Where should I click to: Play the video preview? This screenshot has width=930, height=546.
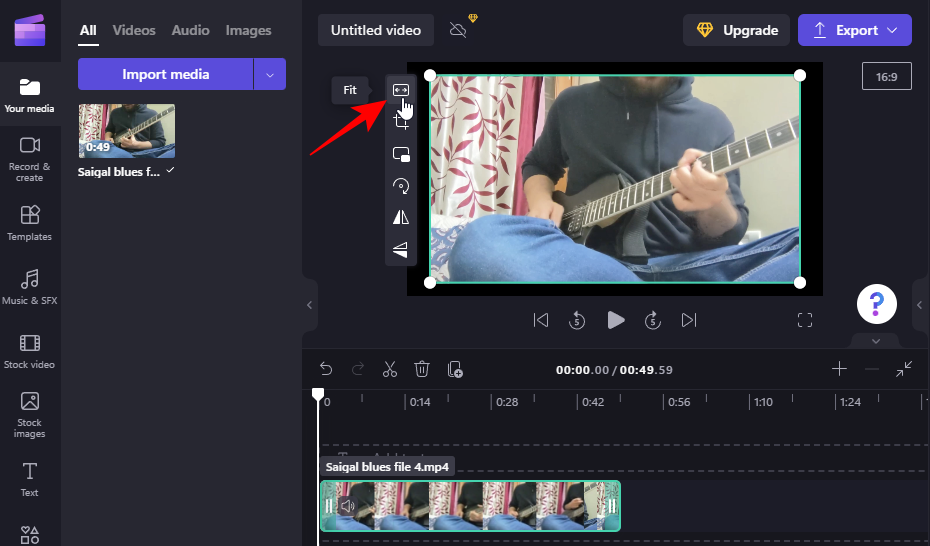(616, 320)
